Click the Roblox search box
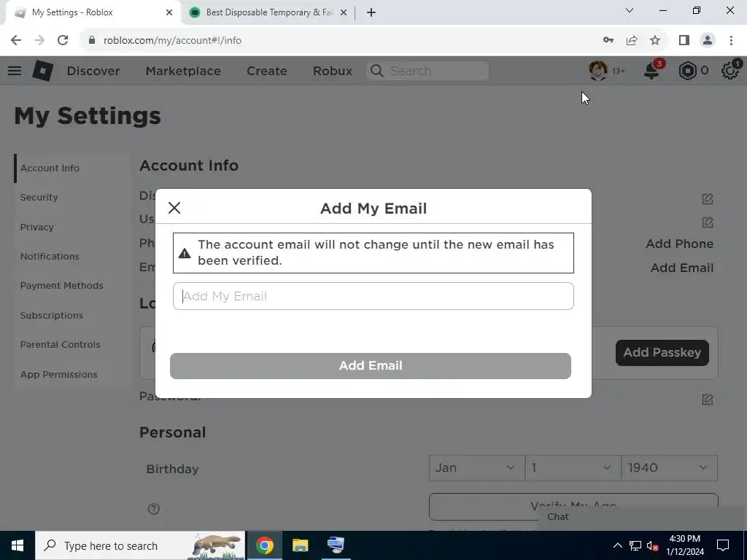 coord(427,71)
